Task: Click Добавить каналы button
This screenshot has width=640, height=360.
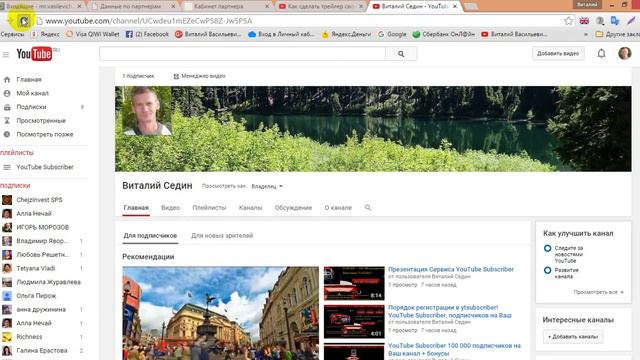Action: click(x=573, y=337)
